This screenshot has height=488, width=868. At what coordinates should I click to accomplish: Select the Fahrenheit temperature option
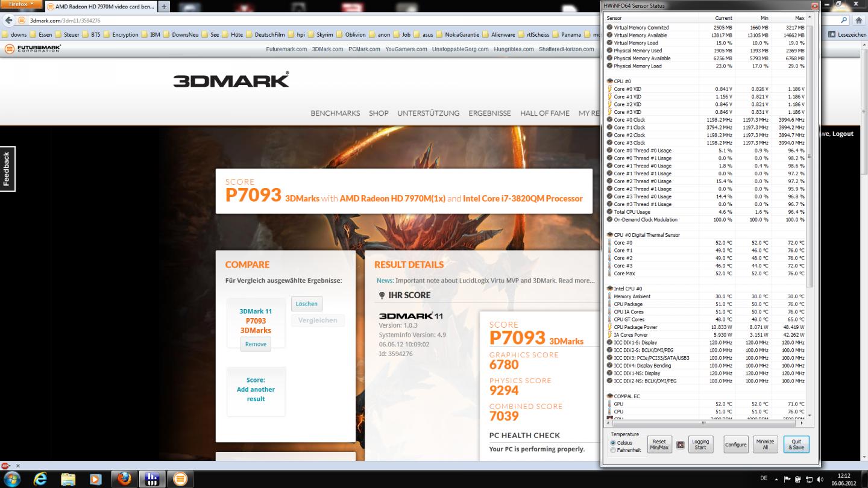tap(614, 450)
